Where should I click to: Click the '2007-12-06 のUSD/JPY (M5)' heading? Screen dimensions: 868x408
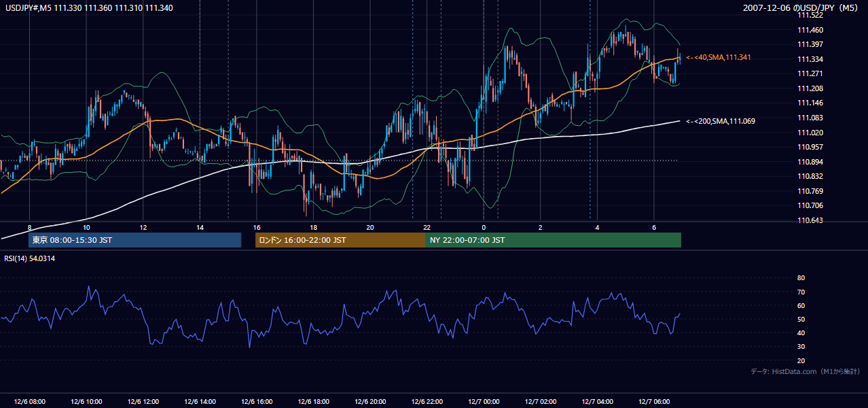click(x=801, y=7)
